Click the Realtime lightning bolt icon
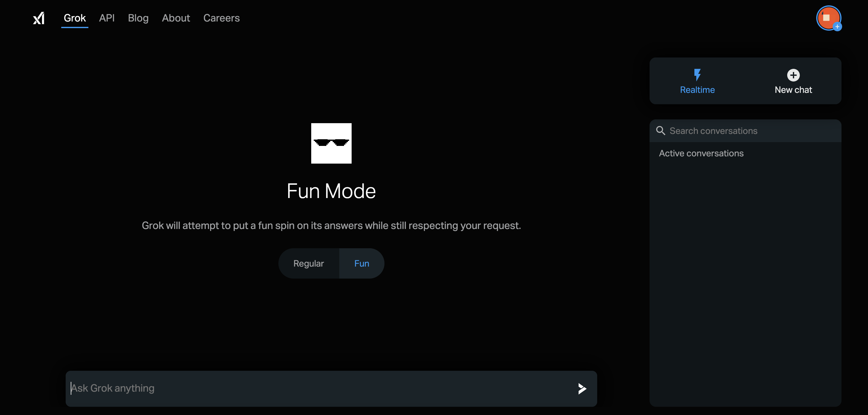 click(697, 75)
